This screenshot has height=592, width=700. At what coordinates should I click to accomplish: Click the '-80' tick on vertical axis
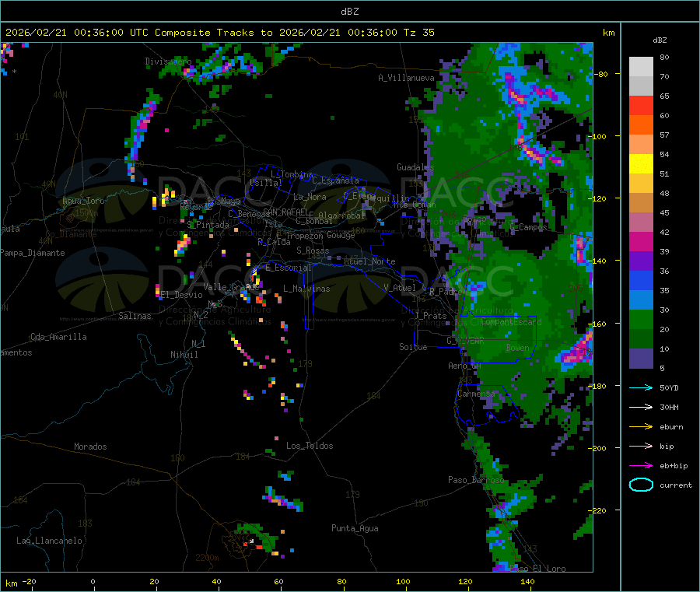[600, 74]
